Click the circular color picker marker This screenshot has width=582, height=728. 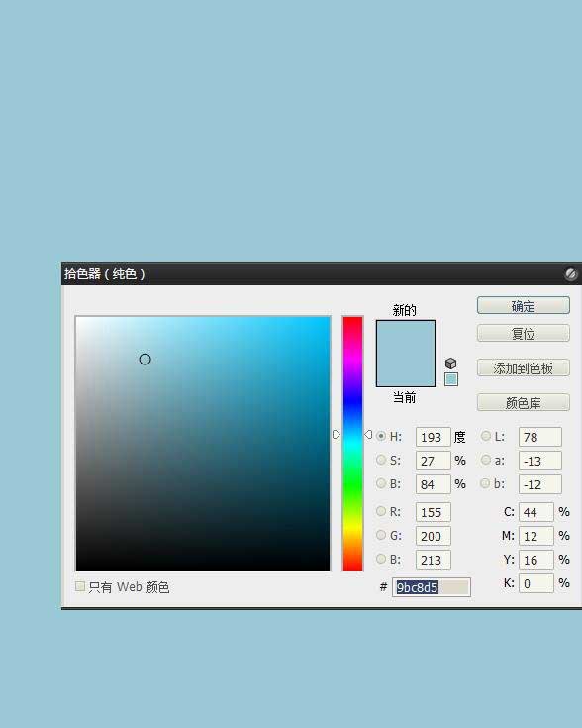coord(145,359)
